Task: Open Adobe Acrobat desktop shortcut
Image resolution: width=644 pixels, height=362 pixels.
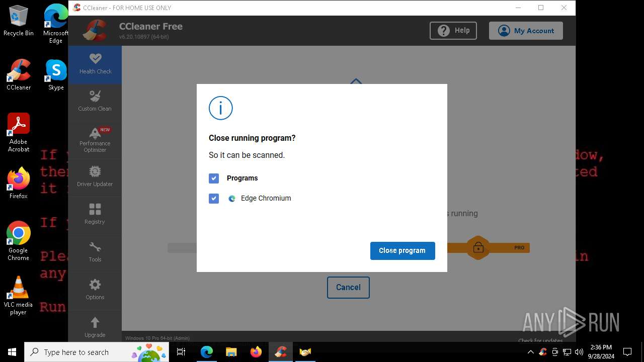Action: (x=19, y=132)
